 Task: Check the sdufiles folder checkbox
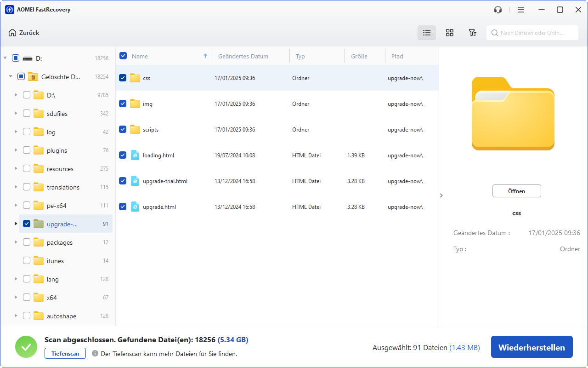(x=27, y=114)
